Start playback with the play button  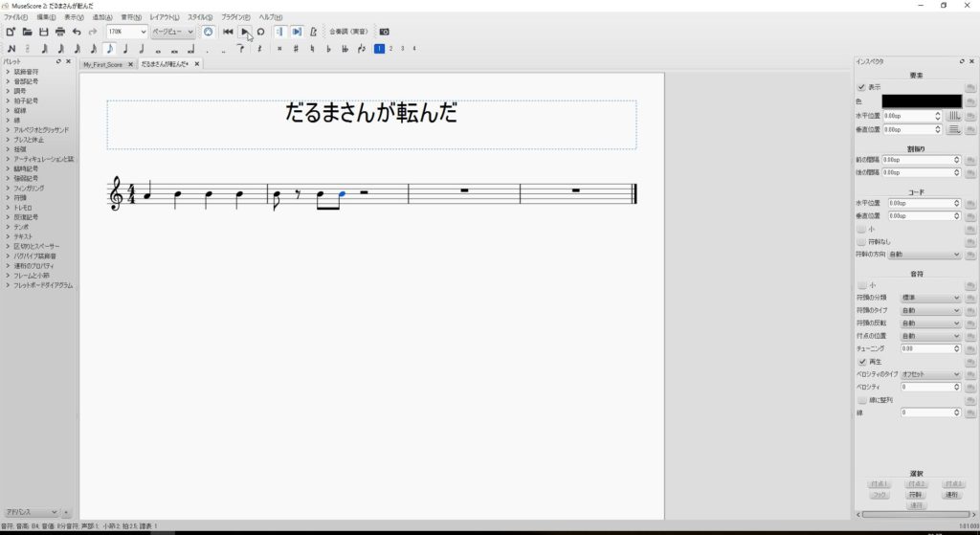(x=244, y=32)
